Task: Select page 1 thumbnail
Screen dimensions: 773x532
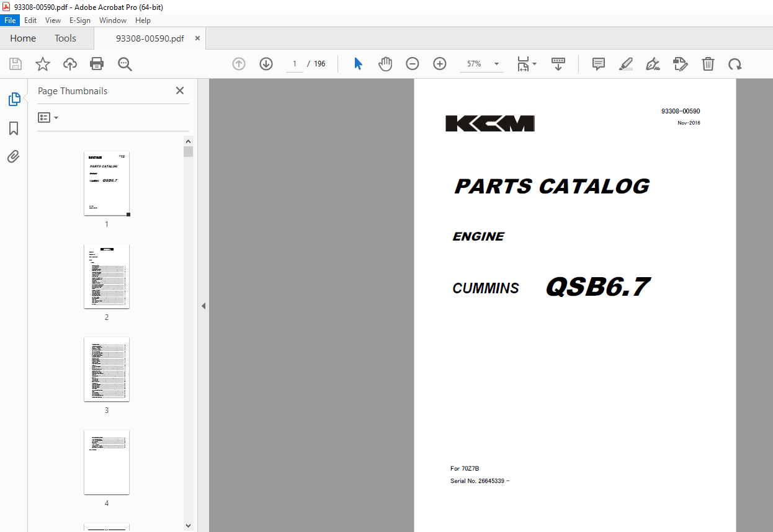Action: [107, 184]
